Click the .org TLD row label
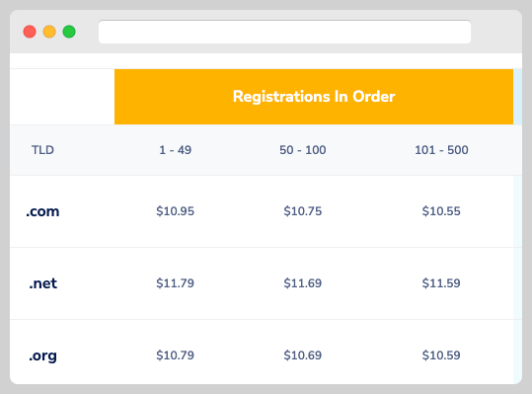The image size is (532, 394). [42, 356]
